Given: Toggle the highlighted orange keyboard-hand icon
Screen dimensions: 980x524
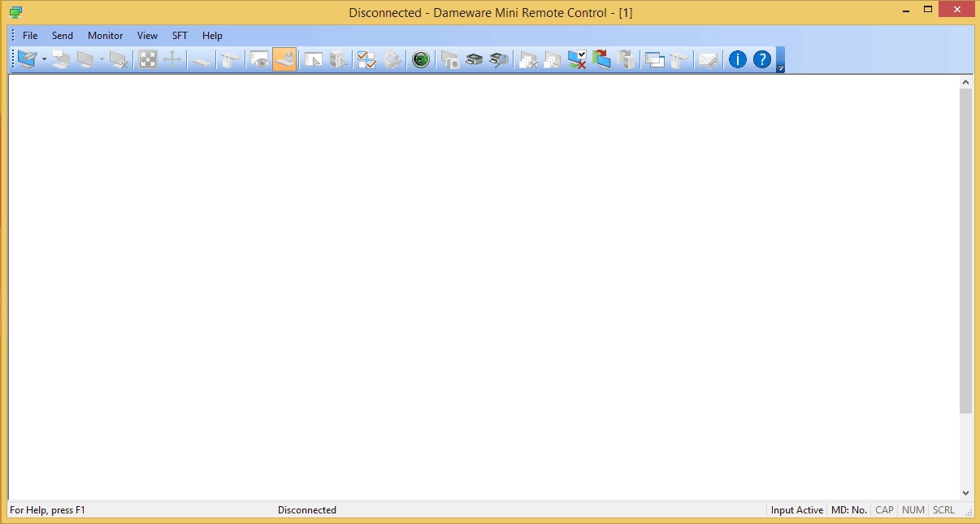Looking at the screenshot, I should 284,59.
